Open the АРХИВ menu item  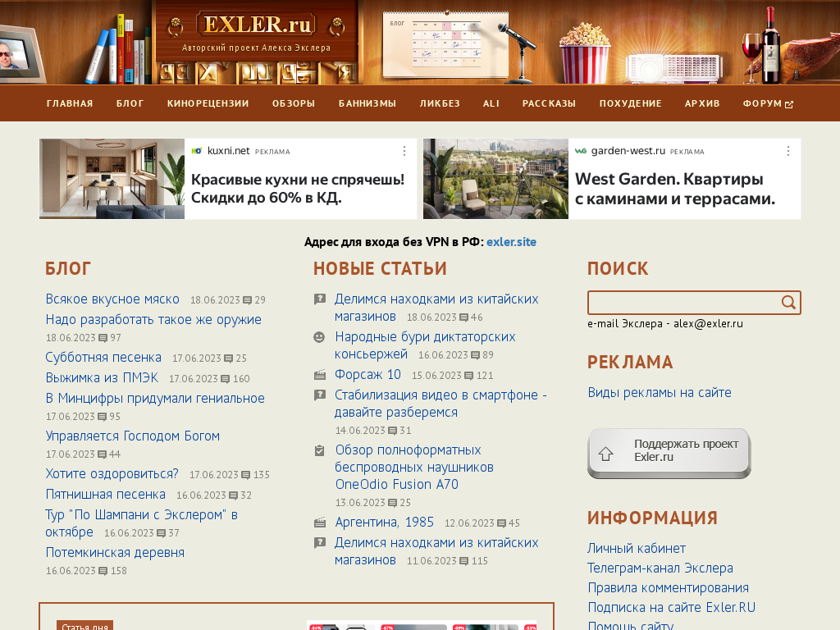point(702,103)
